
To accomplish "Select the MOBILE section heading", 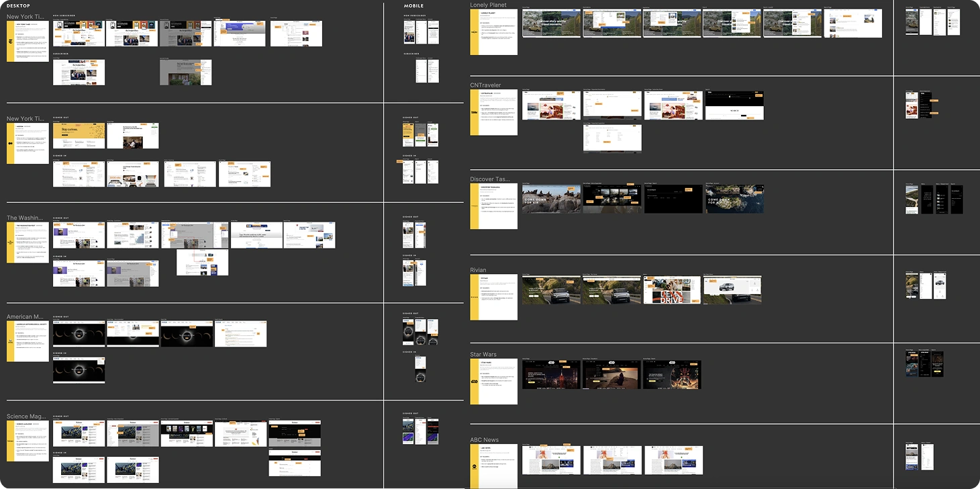I will pyautogui.click(x=413, y=5).
